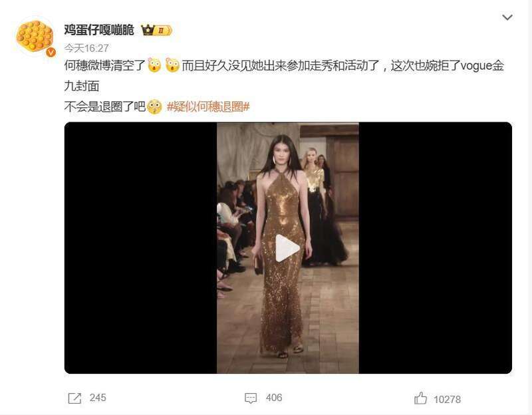Image resolution: width=532 pixels, height=415 pixels.
Task: Open the 今天16:27 post timestamp
Action: click(86, 48)
